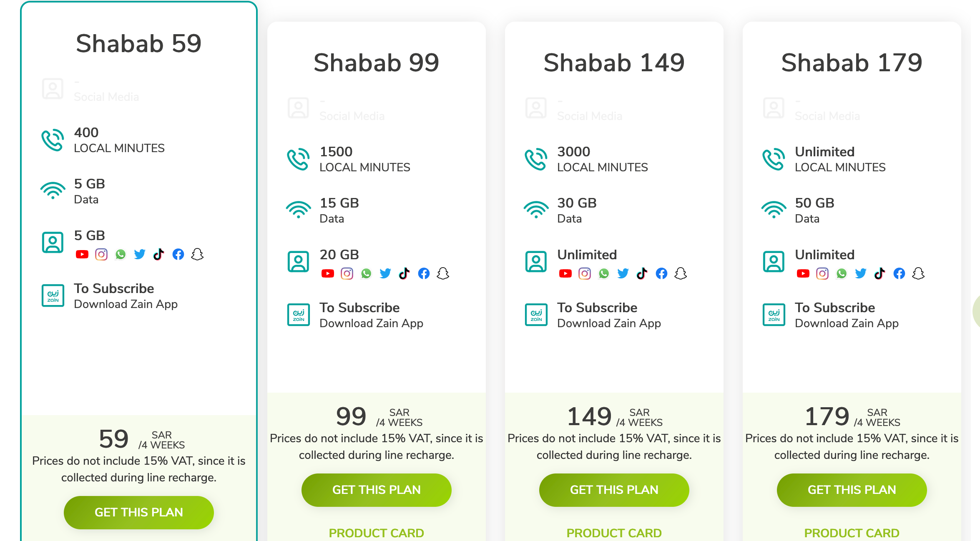Click Get This Plan for Shabab 59
The height and width of the screenshot is (541, 980).
click(139, 512)
